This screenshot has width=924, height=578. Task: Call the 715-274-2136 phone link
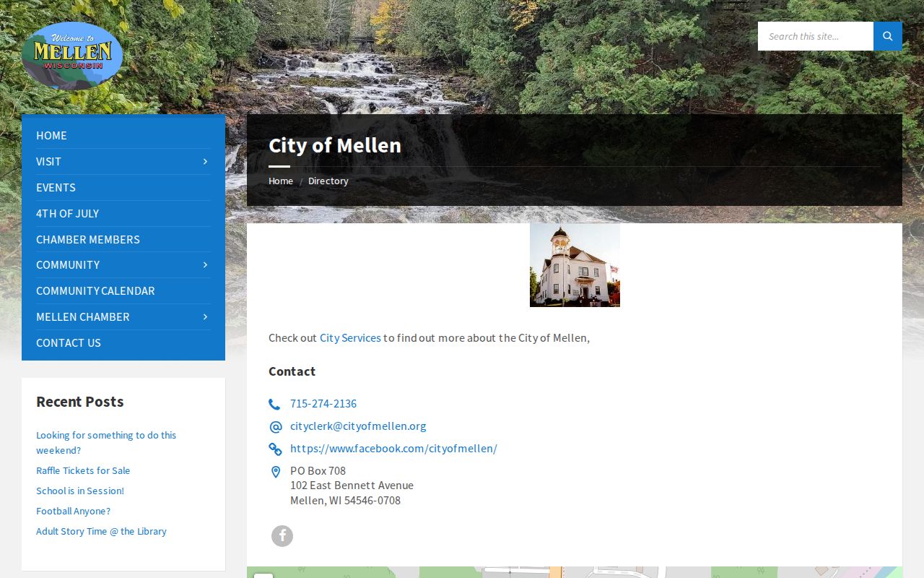click(323, 403)
